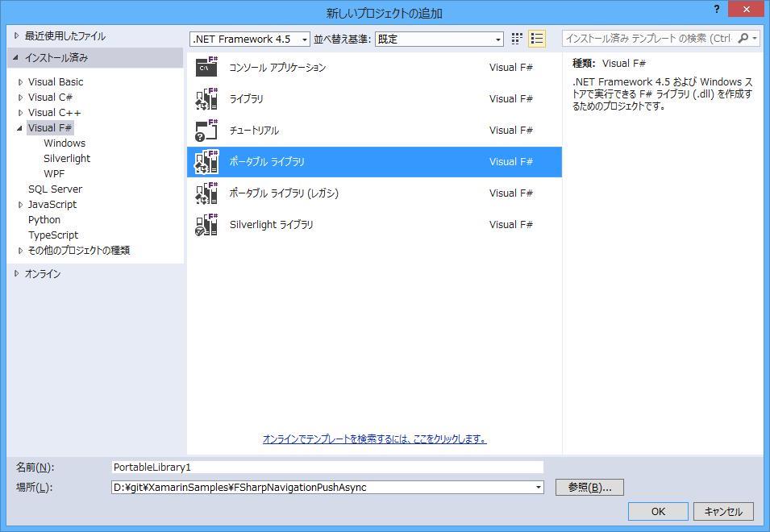Expand the Online section
Image resolution: width=770 pixels, height=532 pixels.
[x=16, y=274]
